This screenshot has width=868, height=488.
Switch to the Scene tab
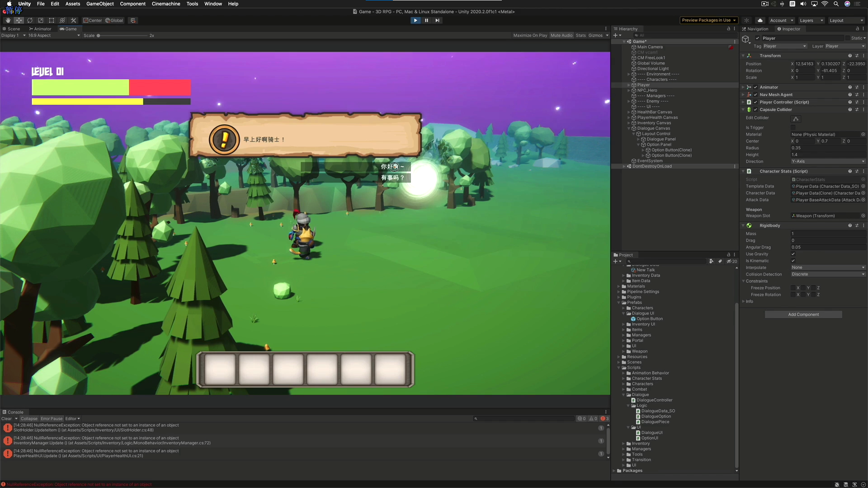[12, 29]
